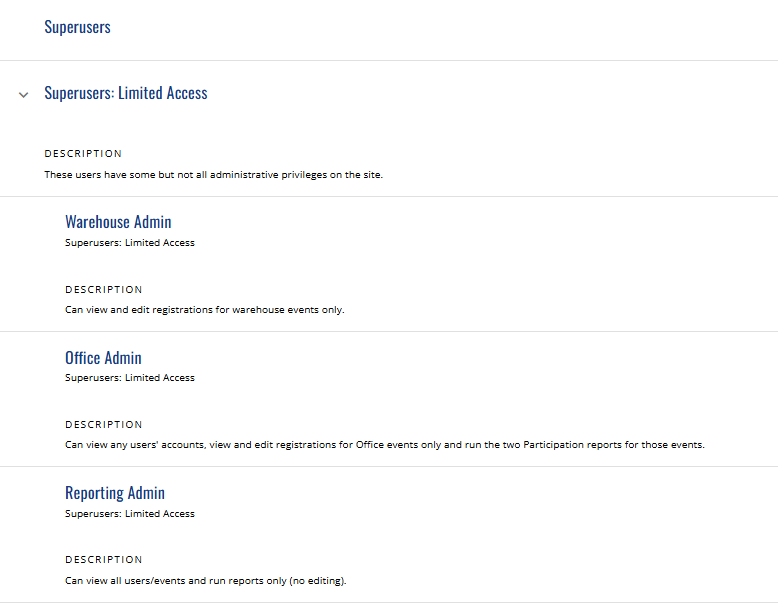The image size is (778, 606).
Task: Select the Office events Participation reports description
Action: pos(385,445)
